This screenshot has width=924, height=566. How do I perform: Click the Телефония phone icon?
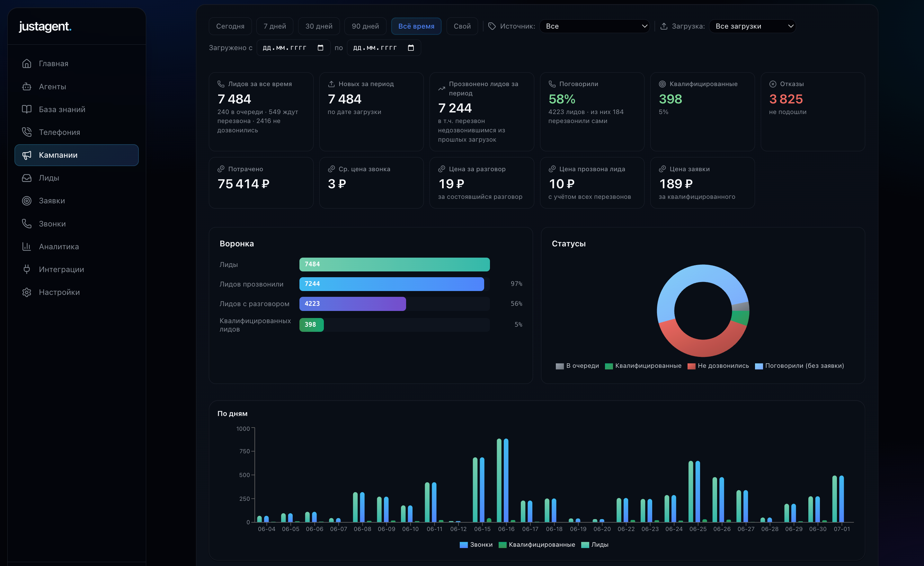click(27, 132)
